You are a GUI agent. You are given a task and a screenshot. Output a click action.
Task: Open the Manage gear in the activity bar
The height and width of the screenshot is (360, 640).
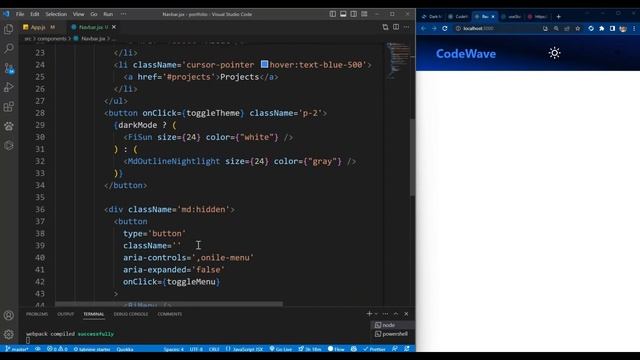[9, 334]
